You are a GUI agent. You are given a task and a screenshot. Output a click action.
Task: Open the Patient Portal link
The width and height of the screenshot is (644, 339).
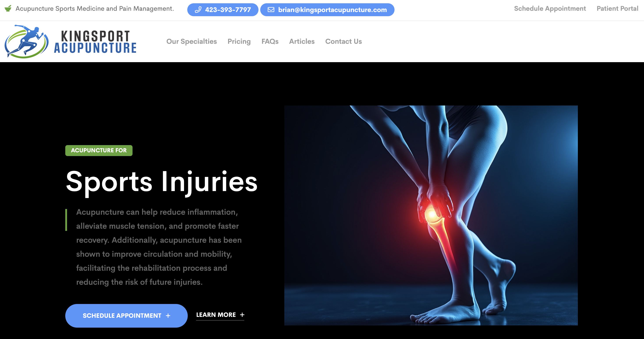point(617,9)
